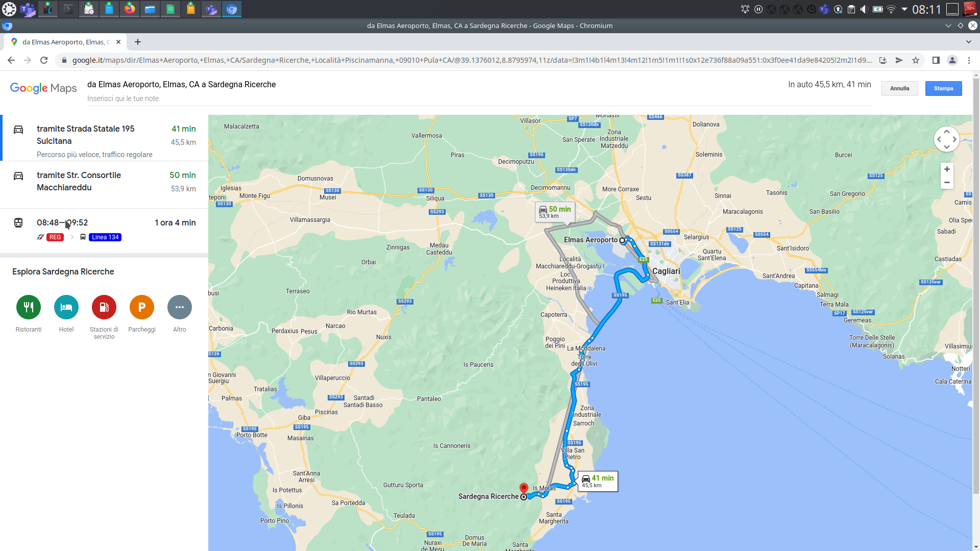
Task: Click the red dictionary Abc tray icon
Action: [970, 9]
